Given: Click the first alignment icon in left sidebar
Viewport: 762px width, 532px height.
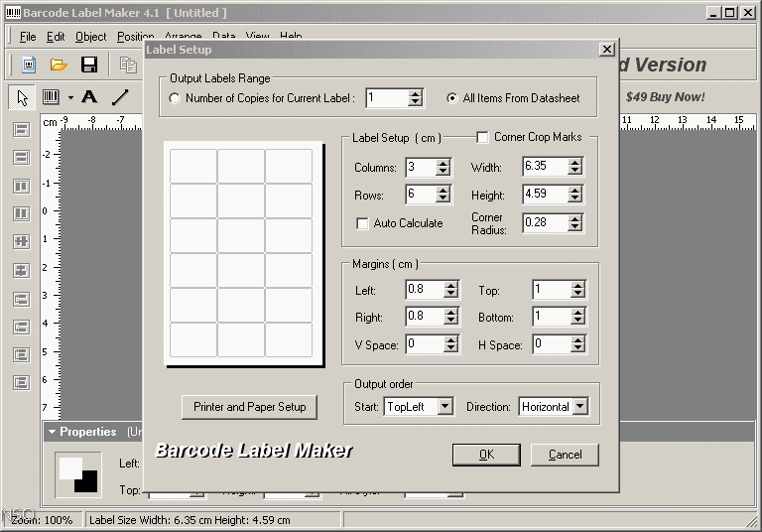Looking at the screenshot, I should pyautogui.click(x=21, y=130).
